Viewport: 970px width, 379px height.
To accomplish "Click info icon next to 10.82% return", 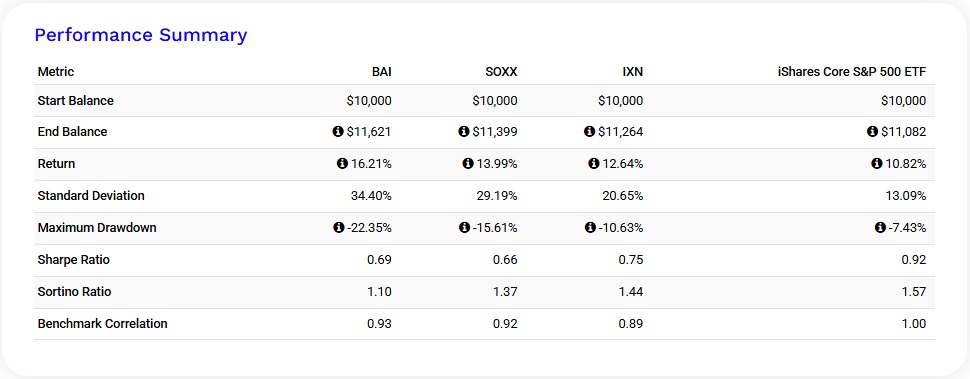I will 877,164.
